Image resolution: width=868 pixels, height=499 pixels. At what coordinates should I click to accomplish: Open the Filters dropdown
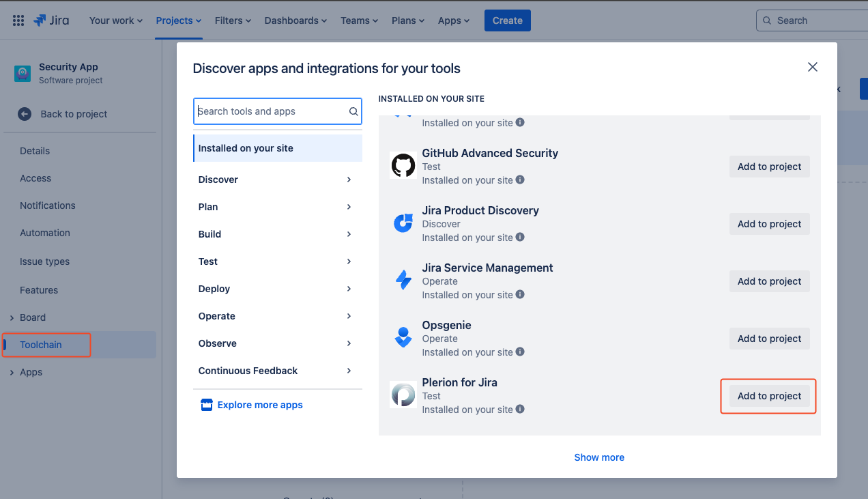click(233, 20)
